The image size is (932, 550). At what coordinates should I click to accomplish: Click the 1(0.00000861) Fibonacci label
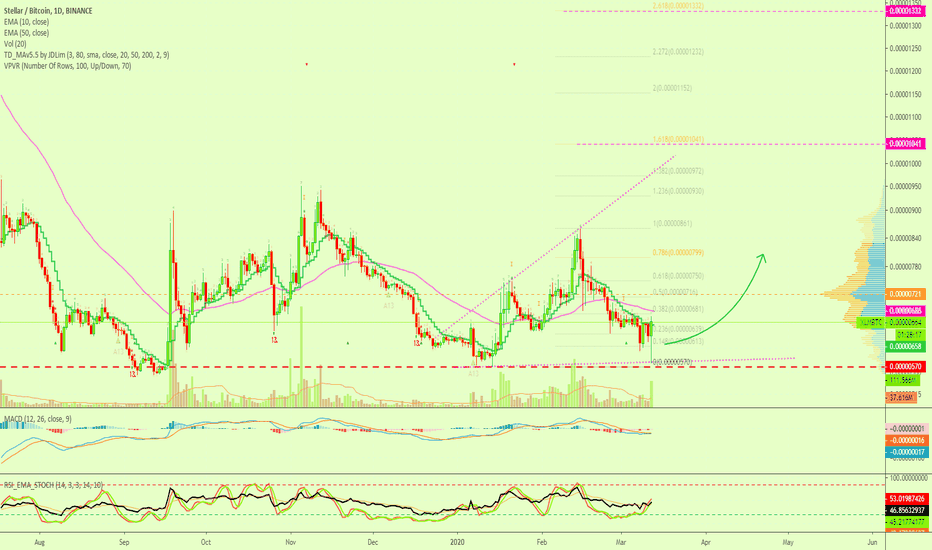[x=672, y=224]
